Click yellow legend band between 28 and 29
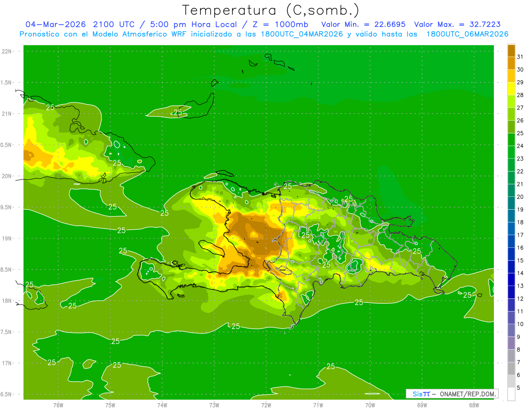The width and height of the screenshot is (532, 411). pos(511,89)
